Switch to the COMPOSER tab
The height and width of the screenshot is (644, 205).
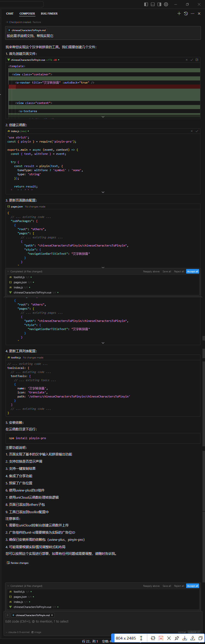(x=27, y=14)
